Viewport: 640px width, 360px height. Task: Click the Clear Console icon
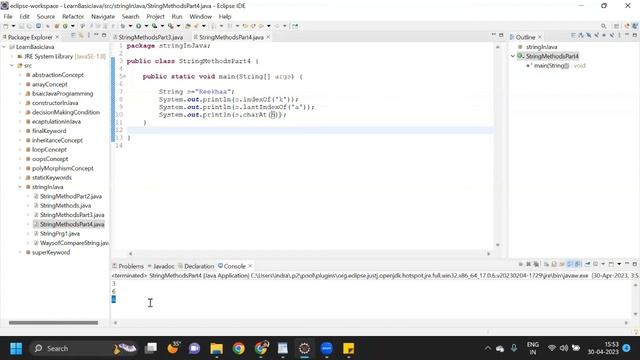coord(547,264)
